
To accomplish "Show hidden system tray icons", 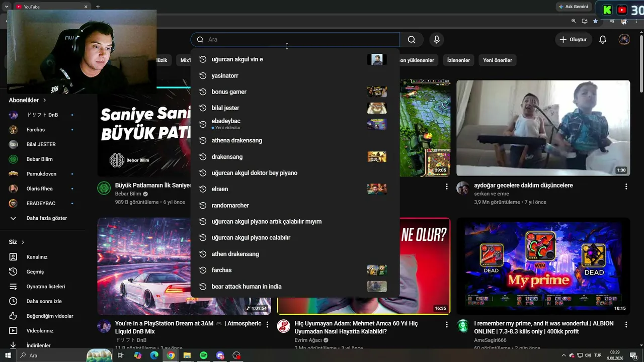I will click(563, 355).
